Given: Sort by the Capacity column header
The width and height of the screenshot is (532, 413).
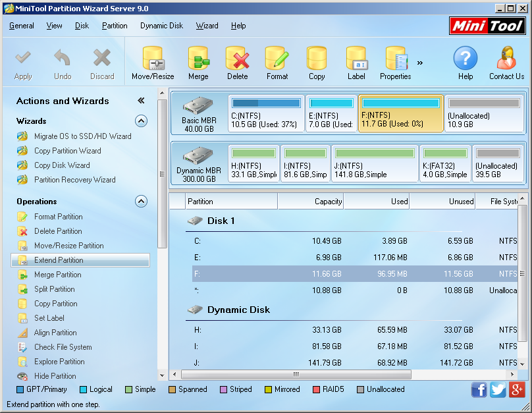Looking at the screenshot, I should (311, 202).
